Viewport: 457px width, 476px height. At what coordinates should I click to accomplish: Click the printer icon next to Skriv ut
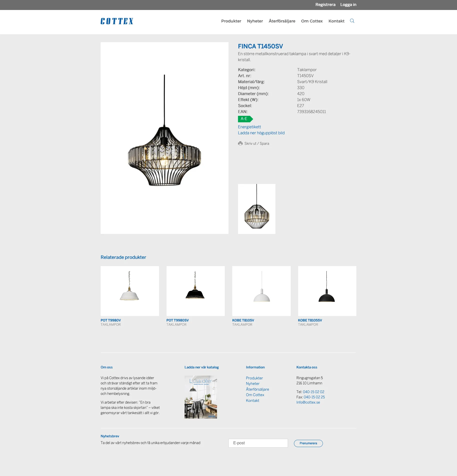[240, 143]
